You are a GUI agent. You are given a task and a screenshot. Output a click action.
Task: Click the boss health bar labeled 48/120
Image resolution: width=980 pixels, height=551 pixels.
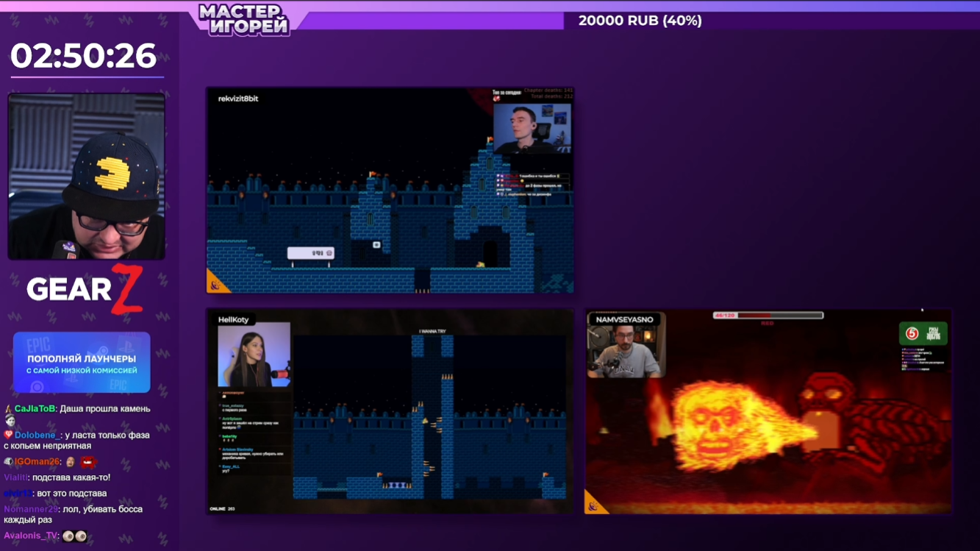[768, 316]
